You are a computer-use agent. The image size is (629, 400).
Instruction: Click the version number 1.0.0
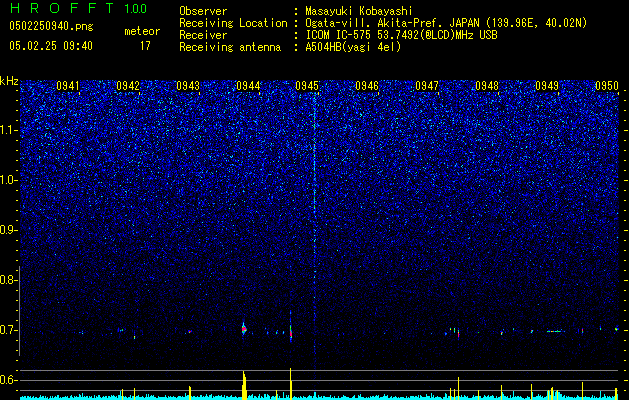tap(136, 9)
